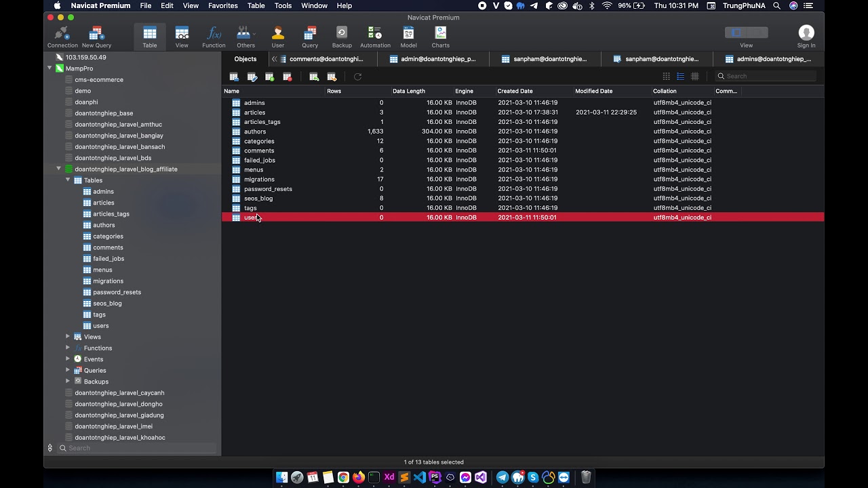
Task: Expand the Views node in sidebar
Action: [68, 337]
